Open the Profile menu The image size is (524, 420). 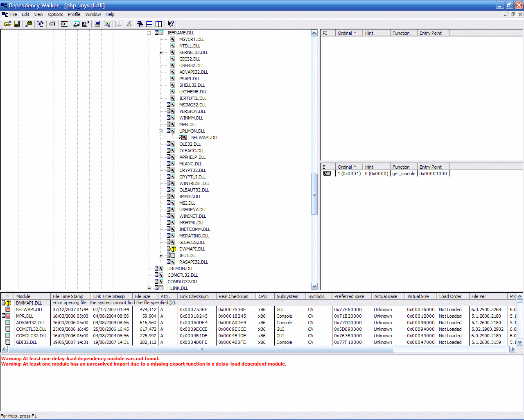[x=74, y=14]
